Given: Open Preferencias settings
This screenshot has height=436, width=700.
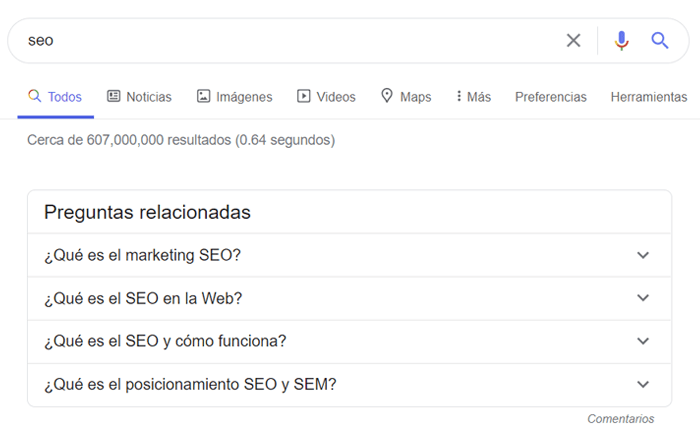Looking at the screenshot, I should click(550, 97).
